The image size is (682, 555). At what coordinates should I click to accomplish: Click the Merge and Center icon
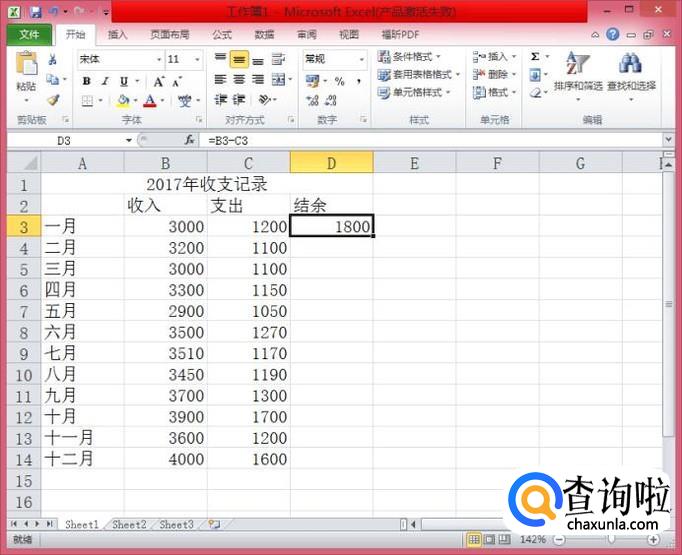[x=278, y=79]
